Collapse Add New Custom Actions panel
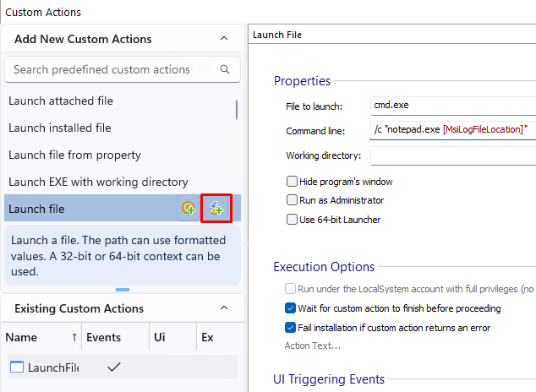This screenshot has width=536, height=392. (x=223, y=39)
